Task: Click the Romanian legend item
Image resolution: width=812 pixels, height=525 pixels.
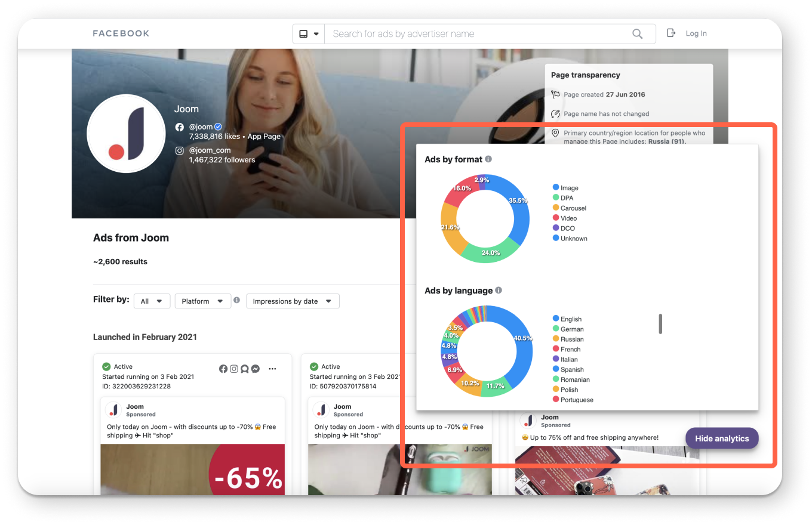Action: [x=571, y=380]
